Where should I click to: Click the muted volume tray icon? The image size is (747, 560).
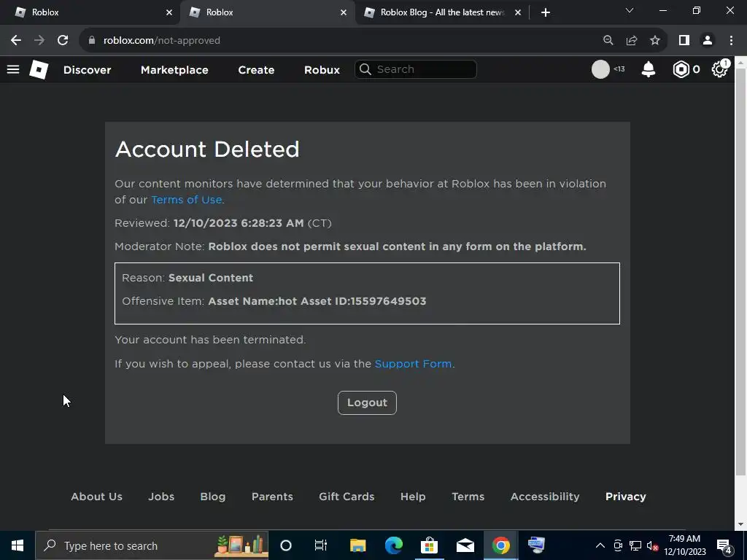pyautogui.click(x=652, y=545)
